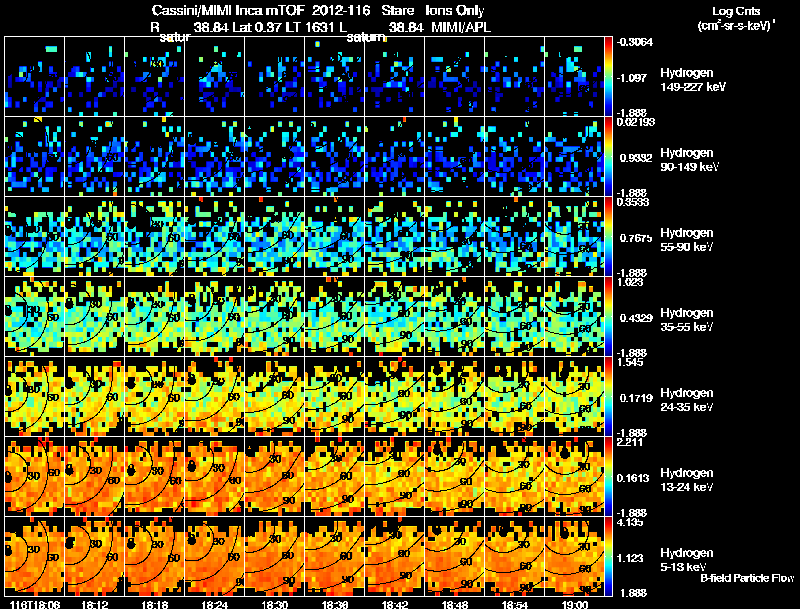Screen dimensions: 800x609
Task: Select the color bar next to 35-55 keV
Action: 608,317
